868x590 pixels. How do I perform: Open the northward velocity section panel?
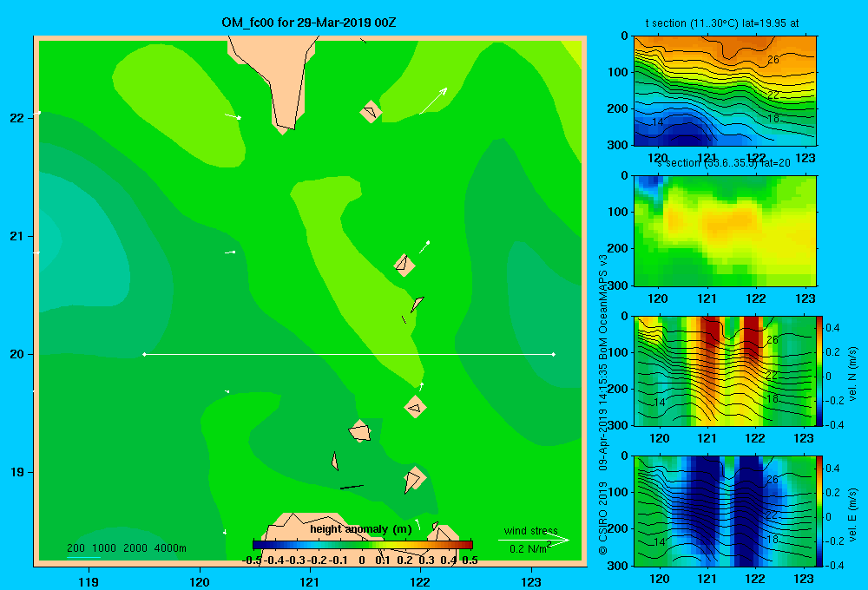coord(725,370)
